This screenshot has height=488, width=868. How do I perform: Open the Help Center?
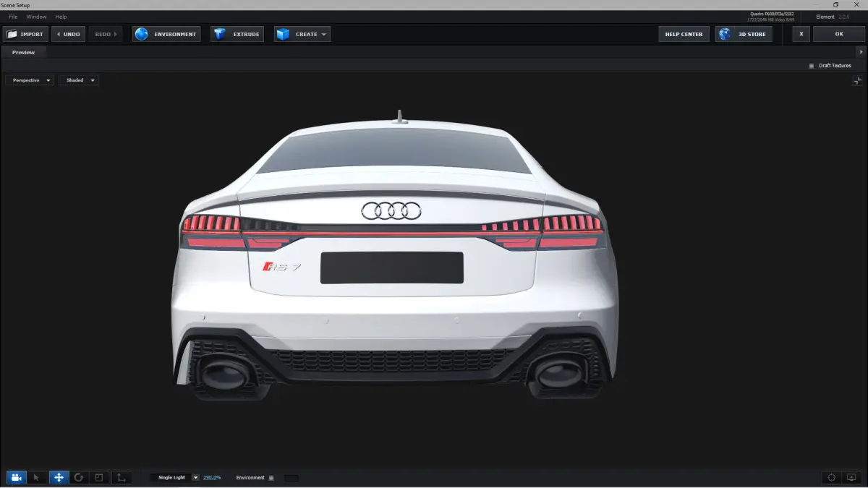pos(684,34)
